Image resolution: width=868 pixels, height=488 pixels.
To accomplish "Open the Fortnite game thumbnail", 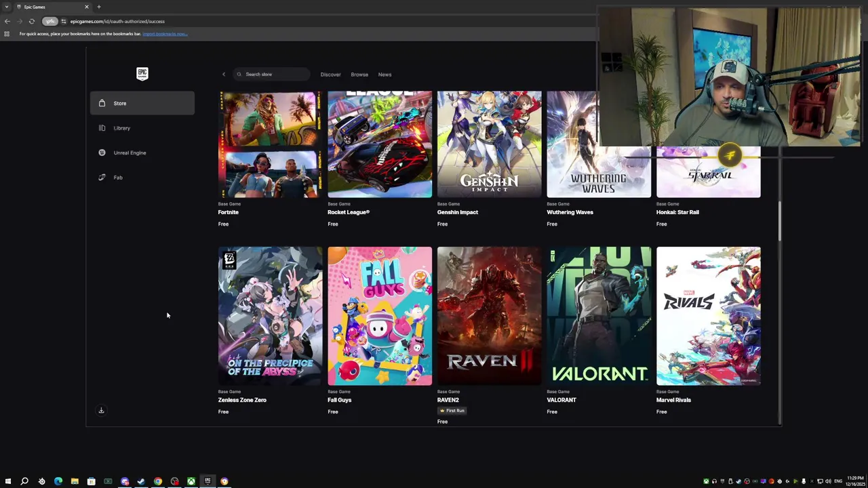I will 270,144.
